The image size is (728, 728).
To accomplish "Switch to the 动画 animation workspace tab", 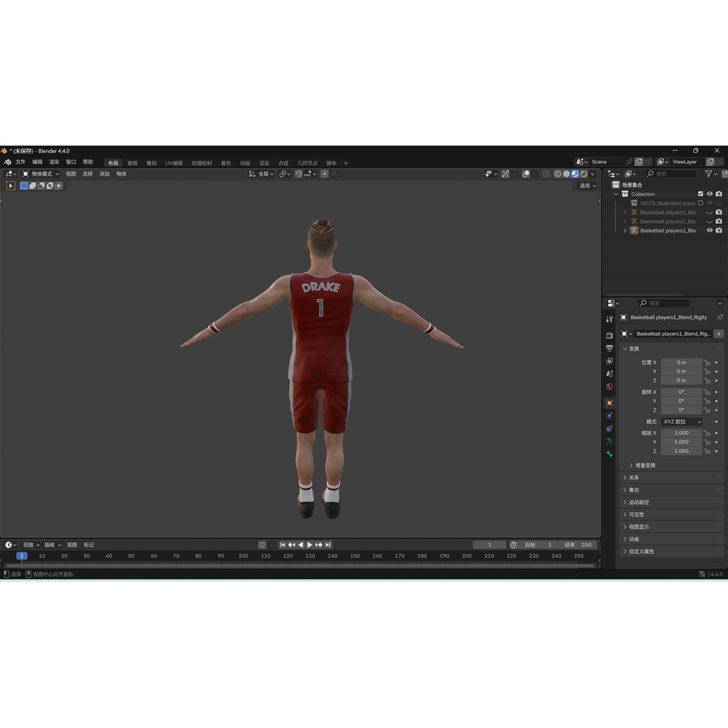I will 245,163.
